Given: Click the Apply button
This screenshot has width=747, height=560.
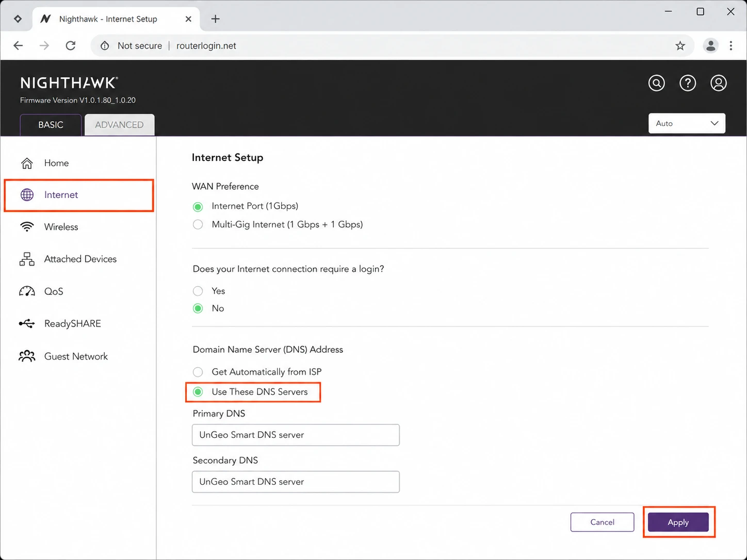Looking at the screenshot, I should (678, 522).
